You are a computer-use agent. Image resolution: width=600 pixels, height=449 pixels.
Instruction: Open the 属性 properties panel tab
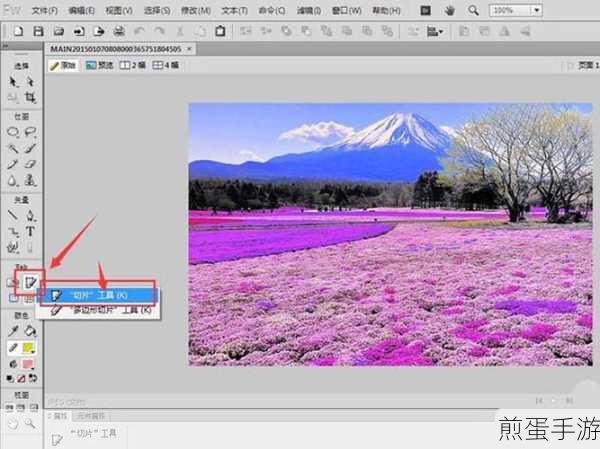(x=59, y=416)
